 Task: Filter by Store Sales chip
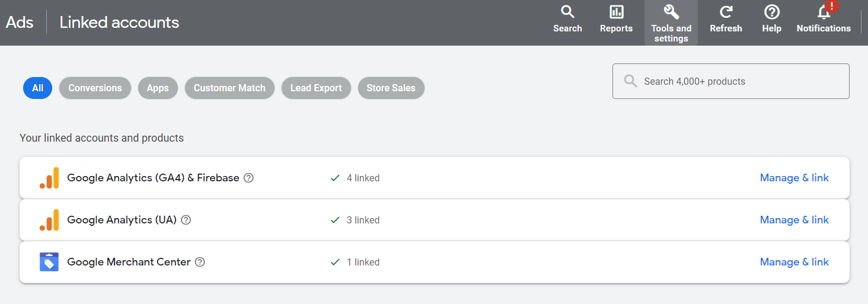click(x=391, y=88)
